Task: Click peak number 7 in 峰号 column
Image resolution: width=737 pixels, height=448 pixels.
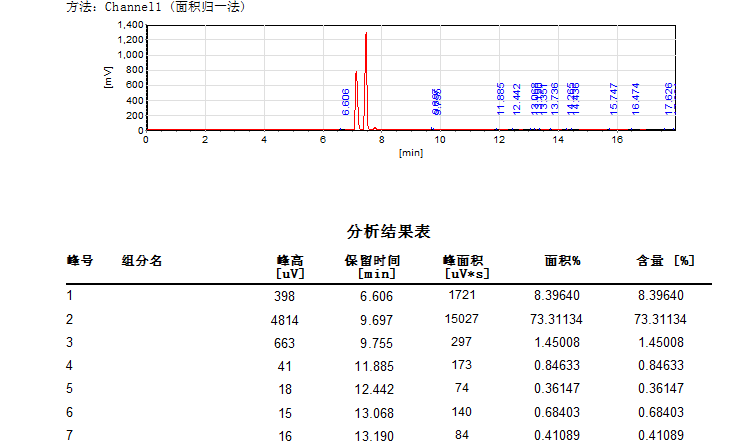Action: 70,435
